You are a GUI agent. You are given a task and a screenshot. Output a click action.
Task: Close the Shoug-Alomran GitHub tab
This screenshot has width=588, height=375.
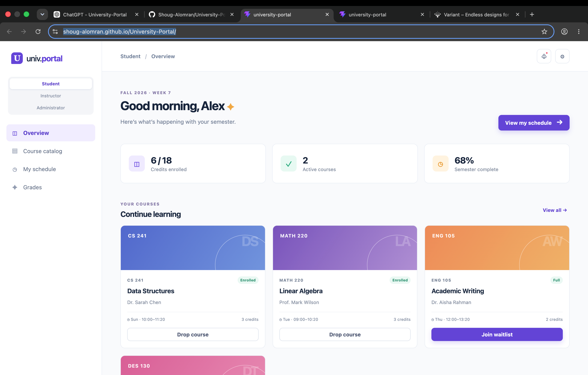(232, 15)
